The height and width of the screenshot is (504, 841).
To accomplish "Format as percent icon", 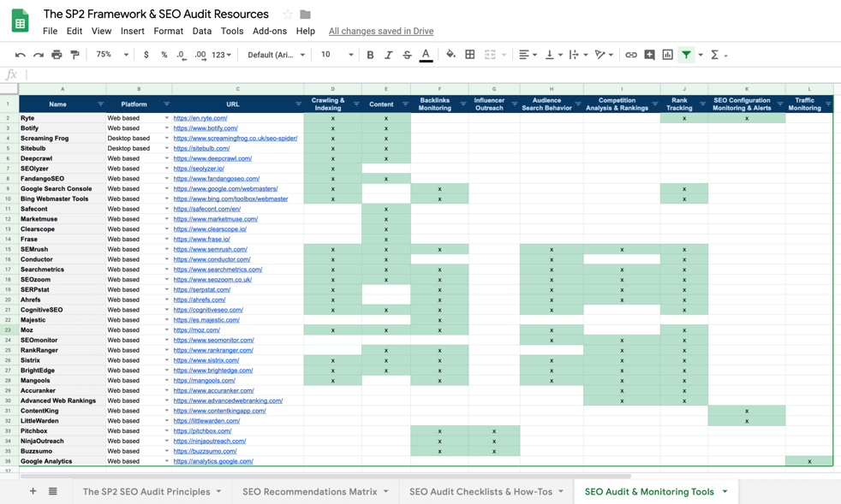I will click(164, 55).
